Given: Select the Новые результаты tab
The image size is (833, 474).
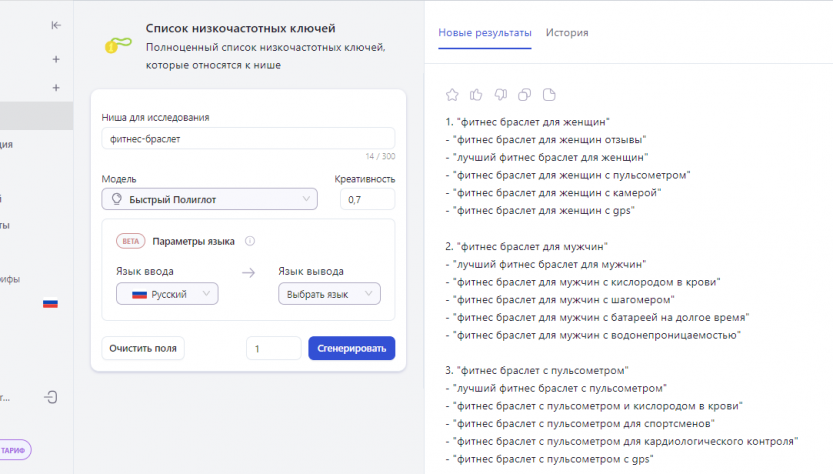Looking at the screenshot, I should click(x=485, y=33).
